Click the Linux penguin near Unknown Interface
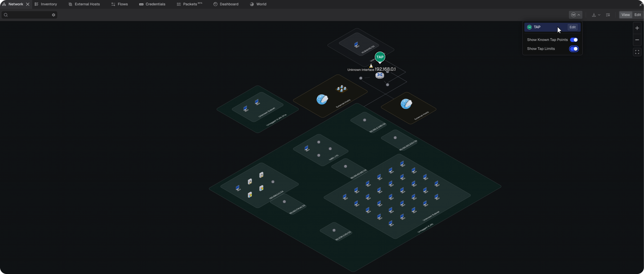This screenshot has width=644, height=274. tap(371, 66)
